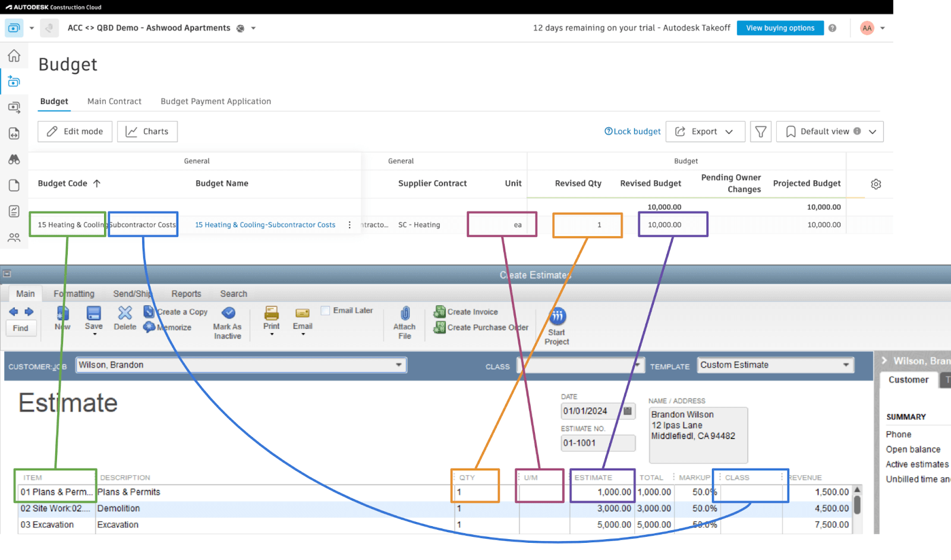Open the Members people icon in sidebar

(14, 238)
